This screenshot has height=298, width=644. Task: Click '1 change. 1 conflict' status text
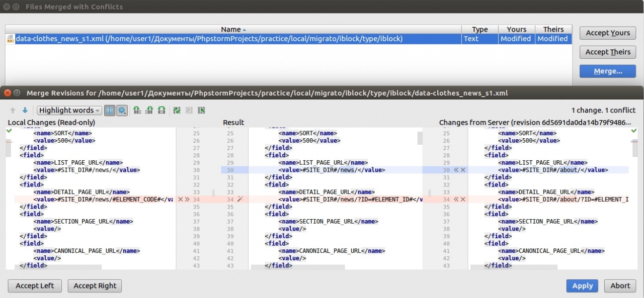tap(603, 111)
